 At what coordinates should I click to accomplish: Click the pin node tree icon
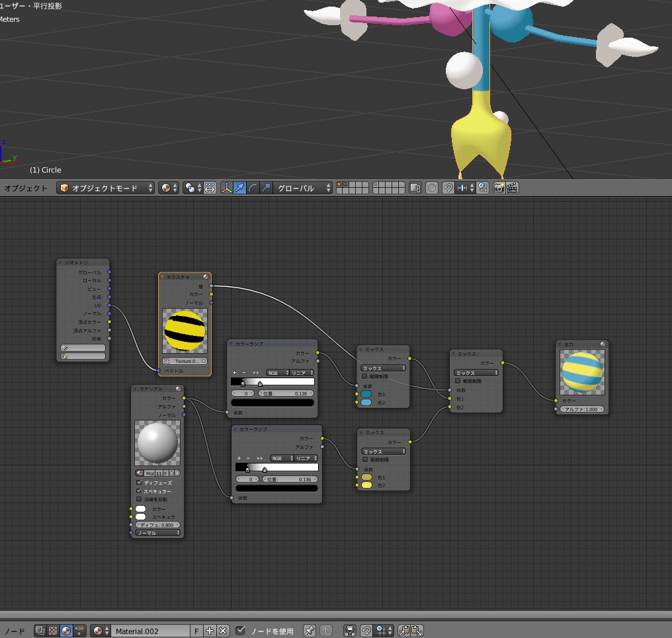click(310, 630)
